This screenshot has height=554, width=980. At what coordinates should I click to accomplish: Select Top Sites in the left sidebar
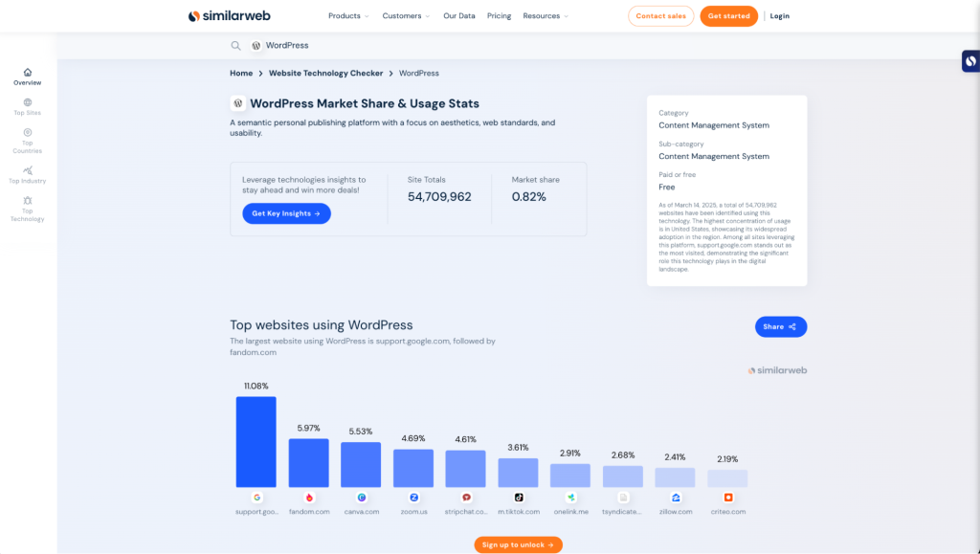pyautogui.click(x=27, y=107)
